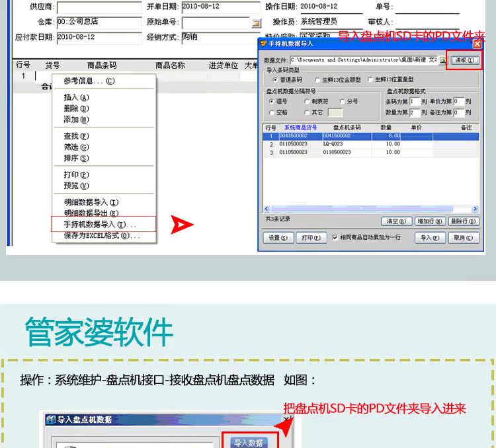
Task: Click the 备注 column header in the import table
Action: point(466,128)
